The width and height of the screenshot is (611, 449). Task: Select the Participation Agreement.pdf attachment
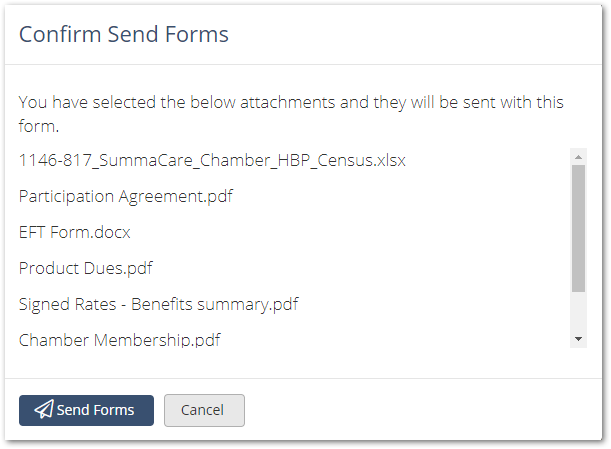(x=126, y=196)
